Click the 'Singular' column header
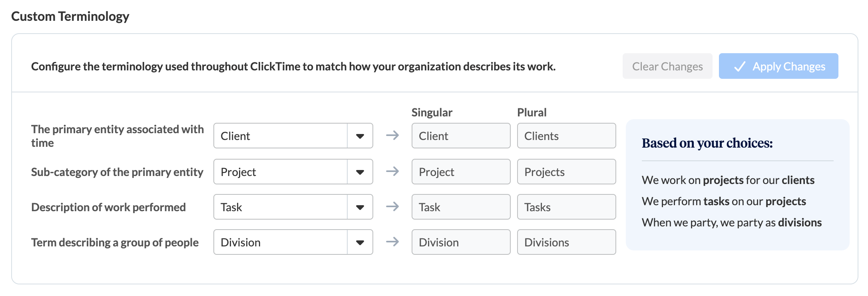Screen dimensions: 868x296 pos(432,112)
